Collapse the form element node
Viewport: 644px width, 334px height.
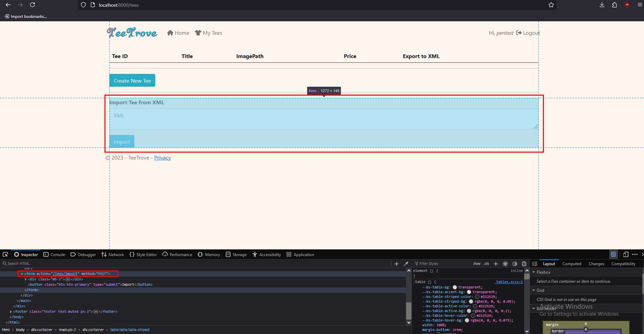(22, 274)
